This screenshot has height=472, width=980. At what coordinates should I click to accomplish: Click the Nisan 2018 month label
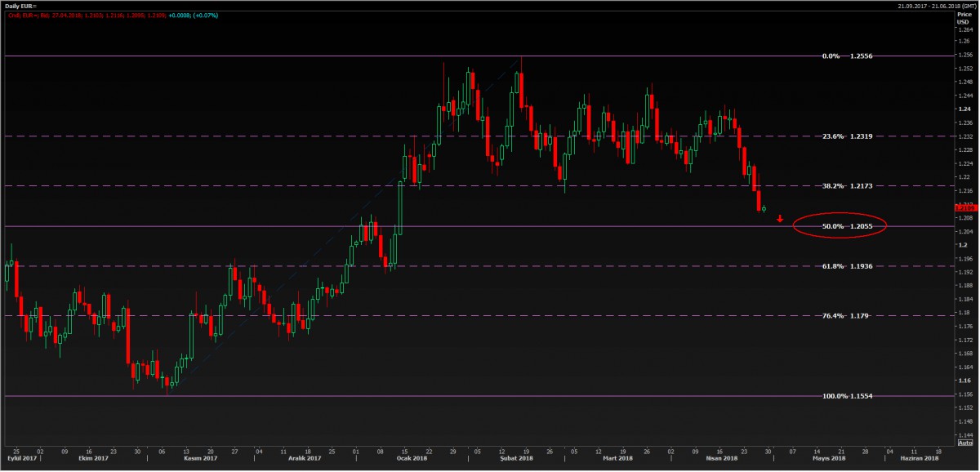(720, 460)
